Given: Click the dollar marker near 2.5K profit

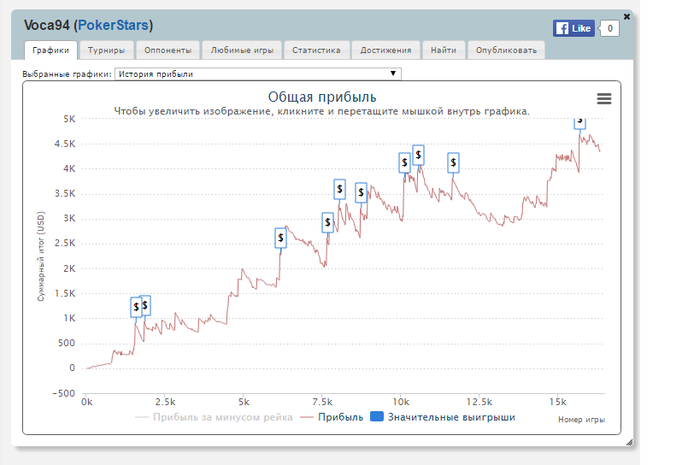Looking at the screenshot, I should 280,238.
